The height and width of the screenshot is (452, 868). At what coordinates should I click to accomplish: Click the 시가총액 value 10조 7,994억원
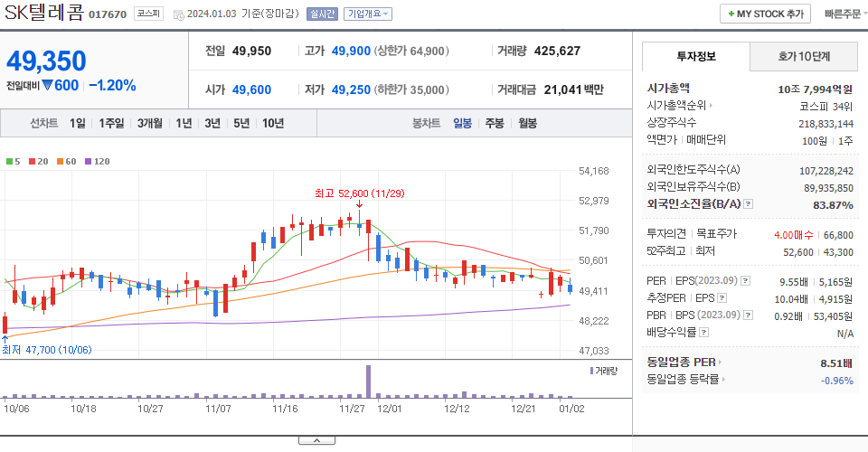(x=815, y=89)
